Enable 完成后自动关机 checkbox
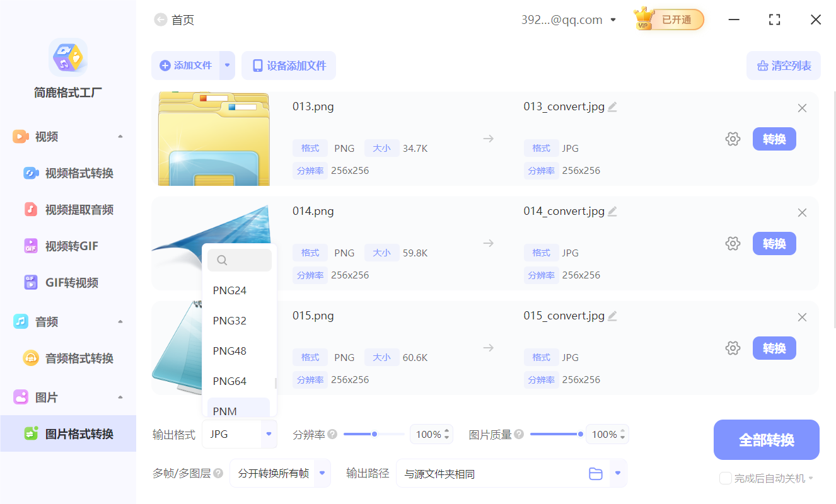Viewport: 836px width, 504px height. tap(725, 478)
